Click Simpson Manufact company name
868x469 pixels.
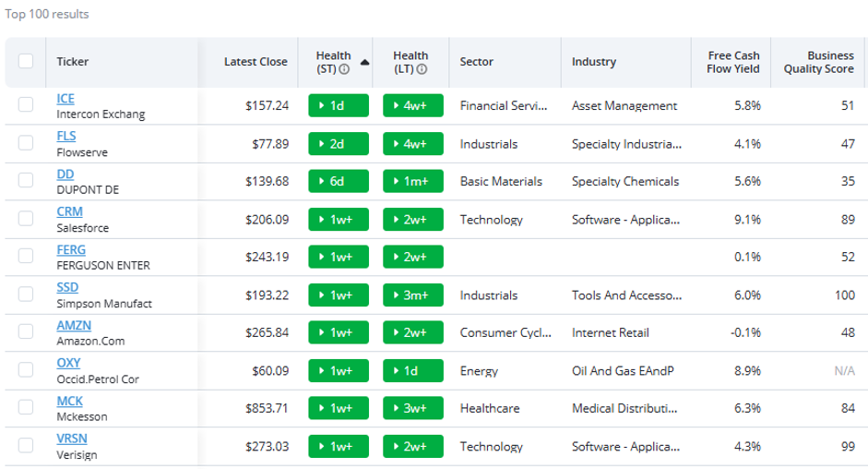click(104, 304)
